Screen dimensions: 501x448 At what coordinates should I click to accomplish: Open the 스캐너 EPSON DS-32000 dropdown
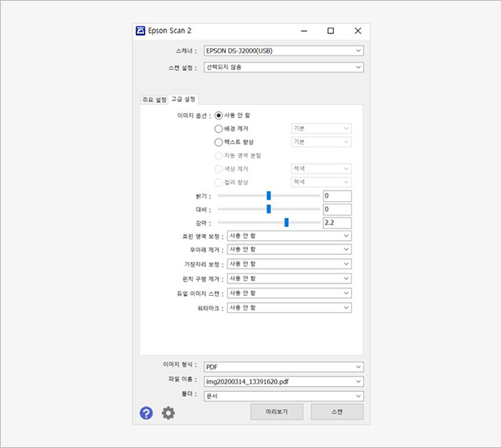[x=283, y=51]
